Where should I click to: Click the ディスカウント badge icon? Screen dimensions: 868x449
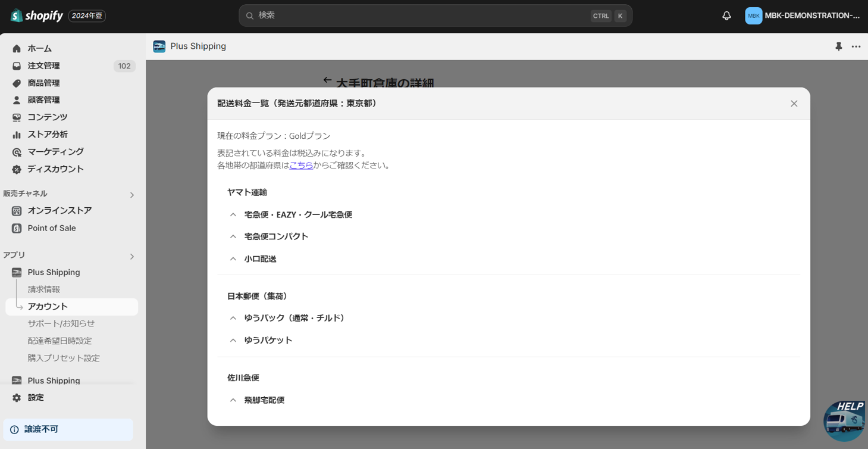(17, 169)
